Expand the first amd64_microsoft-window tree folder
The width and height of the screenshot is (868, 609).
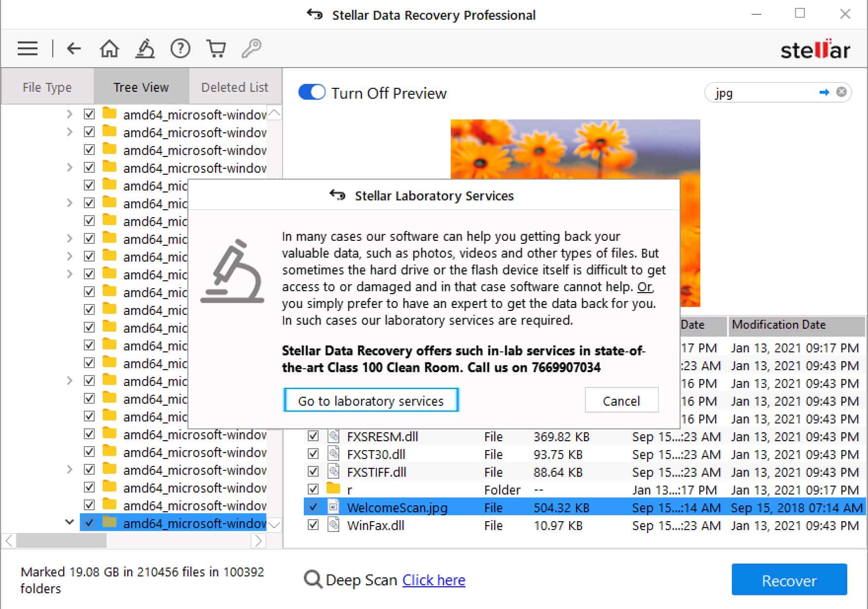click(x=70, y=114)
